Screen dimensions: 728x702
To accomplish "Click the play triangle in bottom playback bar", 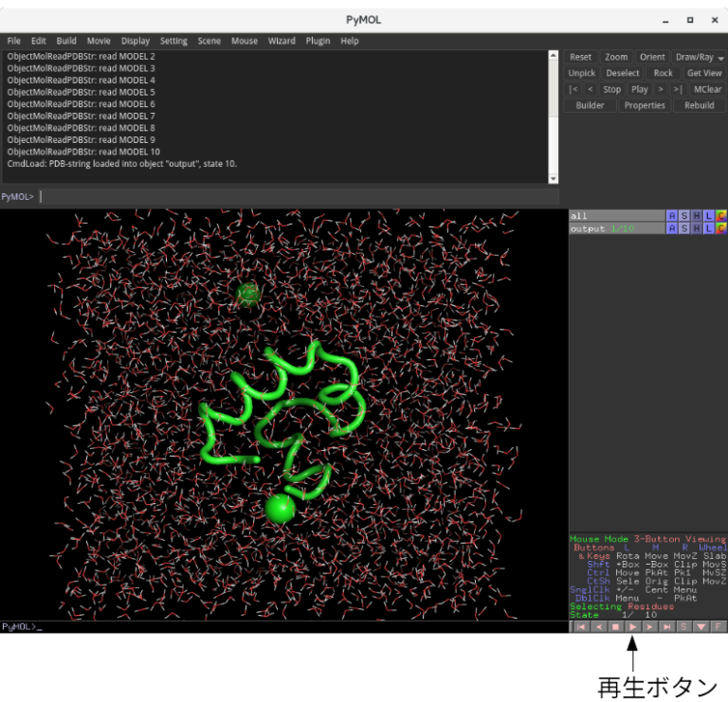I will [x=633, y=626].
